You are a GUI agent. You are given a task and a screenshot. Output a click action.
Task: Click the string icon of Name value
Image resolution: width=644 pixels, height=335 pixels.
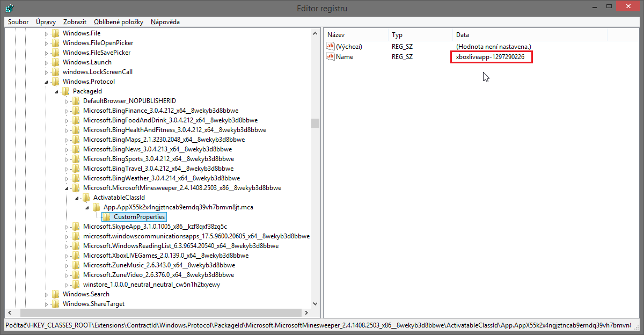[331, 56]
